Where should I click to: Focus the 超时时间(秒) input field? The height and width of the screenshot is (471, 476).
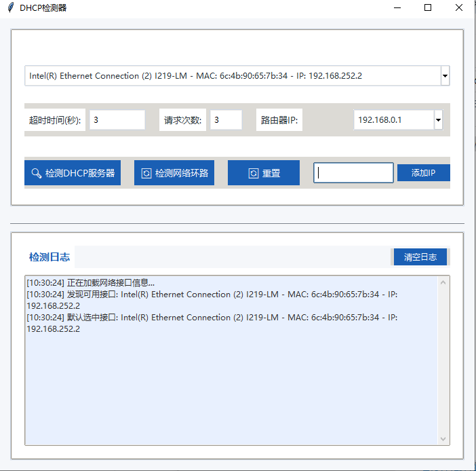point(117,119)
